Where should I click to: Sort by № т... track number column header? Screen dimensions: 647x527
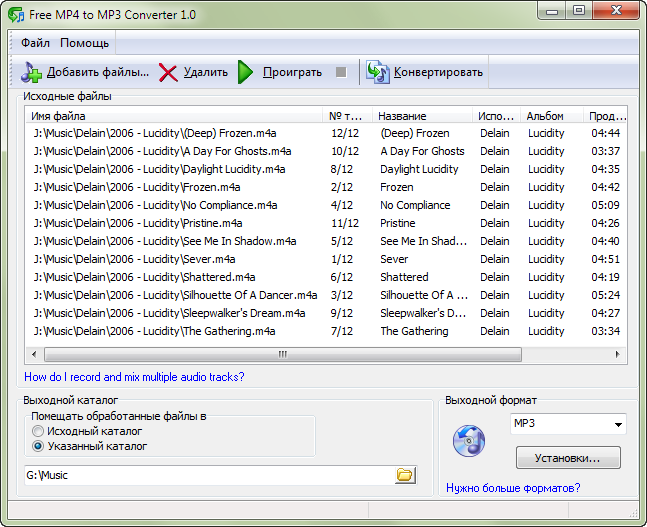point(347,116)
